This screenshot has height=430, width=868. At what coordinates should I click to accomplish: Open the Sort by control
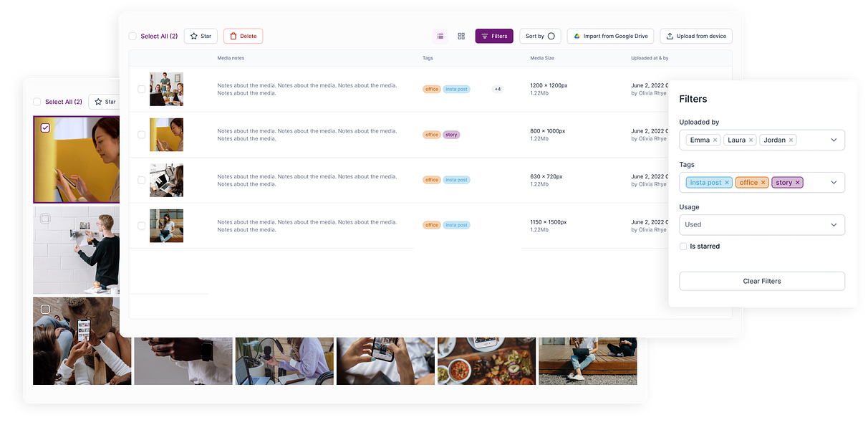(x=540, y=36)
